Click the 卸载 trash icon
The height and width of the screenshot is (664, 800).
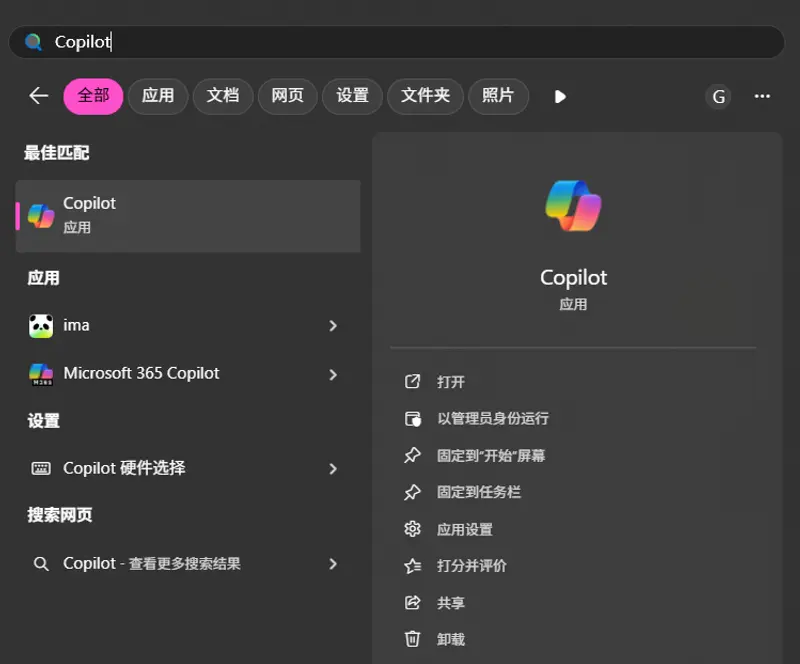tap(414, 639)
